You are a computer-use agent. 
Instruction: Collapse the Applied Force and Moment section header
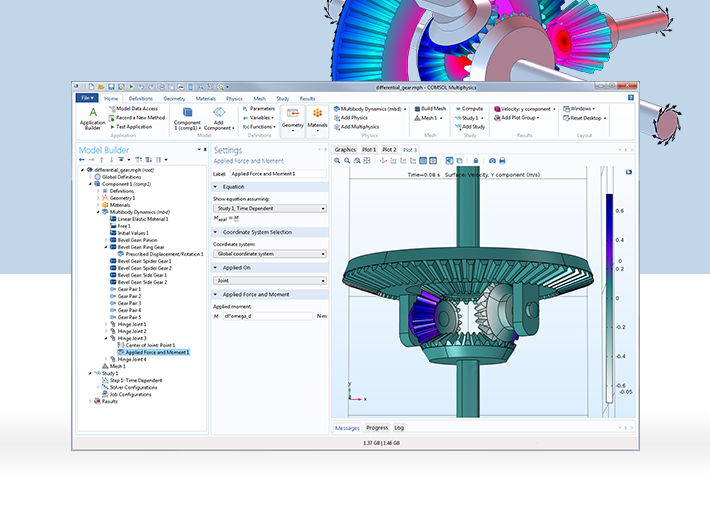point(216,295)
